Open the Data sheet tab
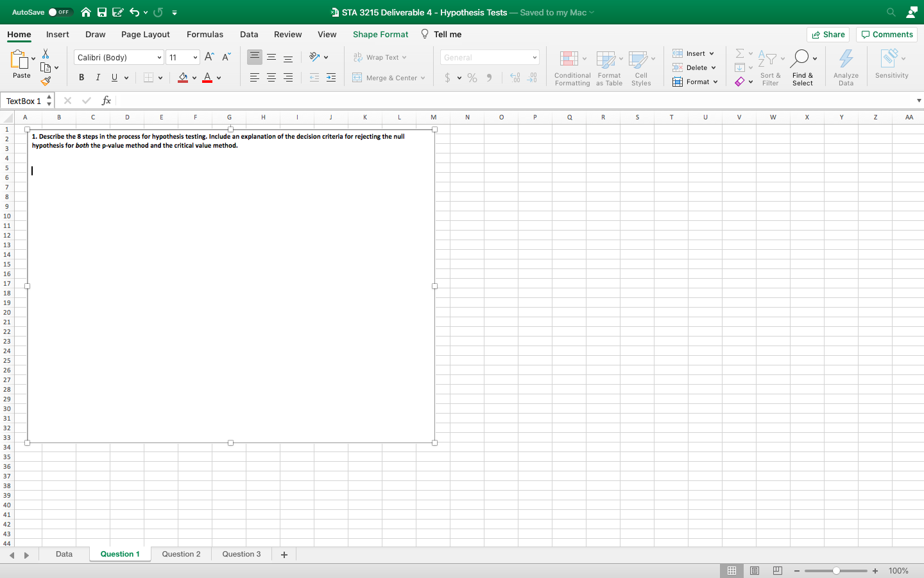The height and width of the screenshot is (578, 924). click(64, 554)
